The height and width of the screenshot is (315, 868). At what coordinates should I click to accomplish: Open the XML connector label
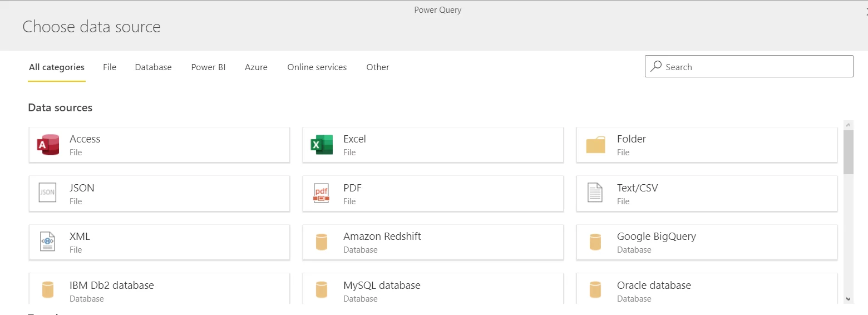click(x=80, y=237)
